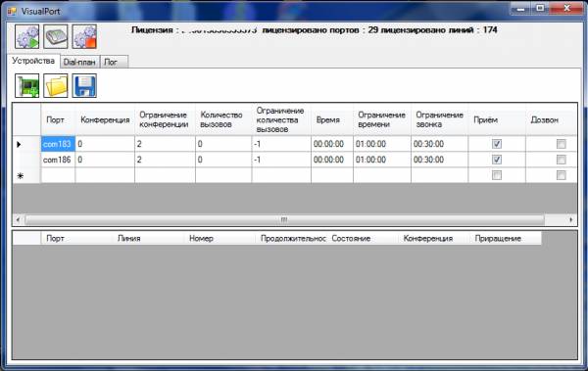Enable Дозвон checkbox for com186
Image resolution: width=588 pixels, height=371 pixels.
pos(561,160)
